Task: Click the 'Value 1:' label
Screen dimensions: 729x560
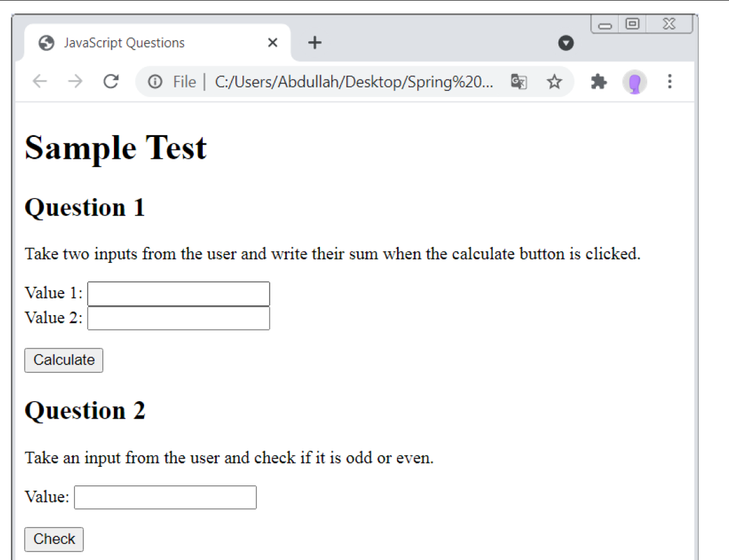Action: point(53,293)
